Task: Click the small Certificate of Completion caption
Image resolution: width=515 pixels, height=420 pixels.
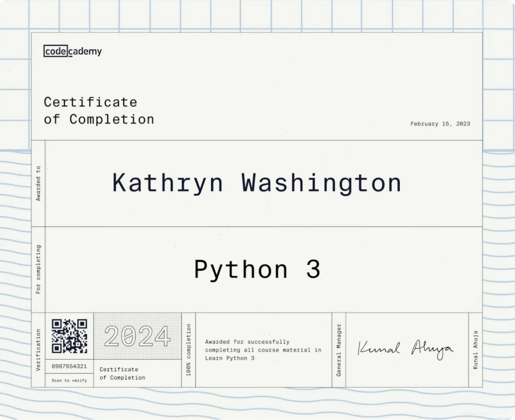Action: click(123, 373)
